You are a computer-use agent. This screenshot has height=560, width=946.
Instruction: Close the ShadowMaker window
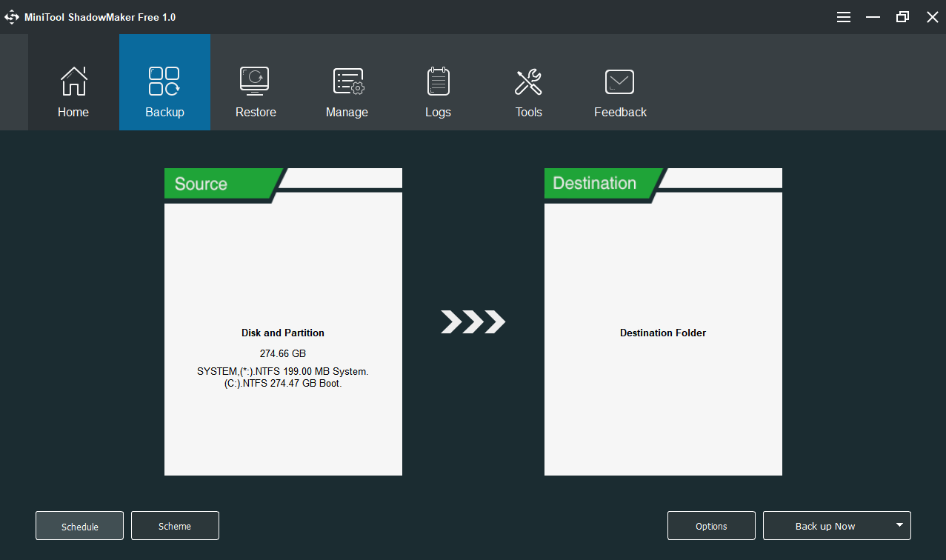click(932, 17)
